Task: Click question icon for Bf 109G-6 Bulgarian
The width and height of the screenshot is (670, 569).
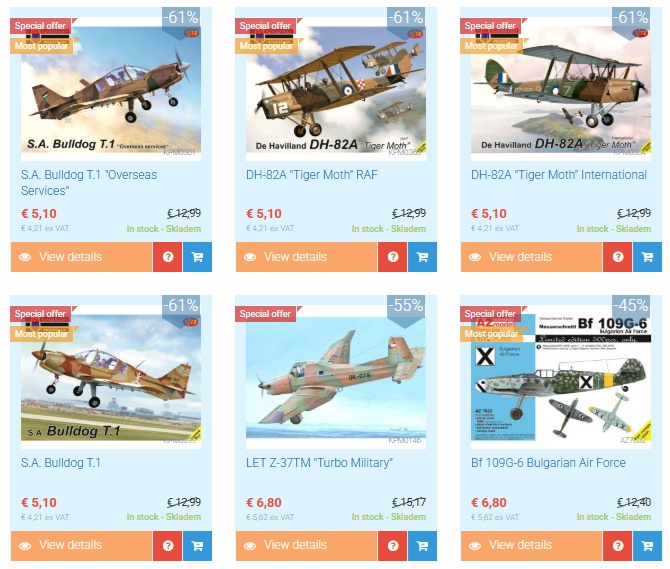Action: (x=617, y=546)
